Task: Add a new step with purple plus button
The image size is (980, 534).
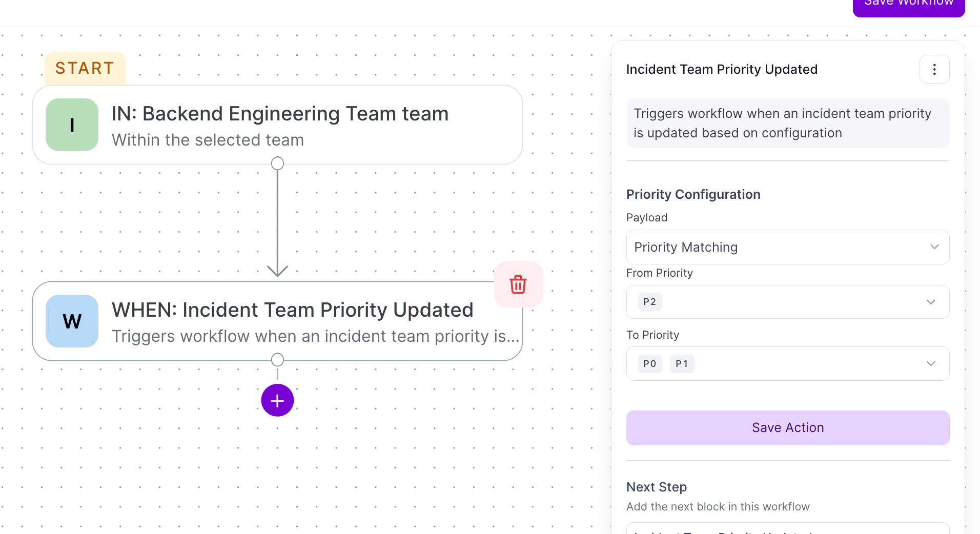Action: (277, 400)
